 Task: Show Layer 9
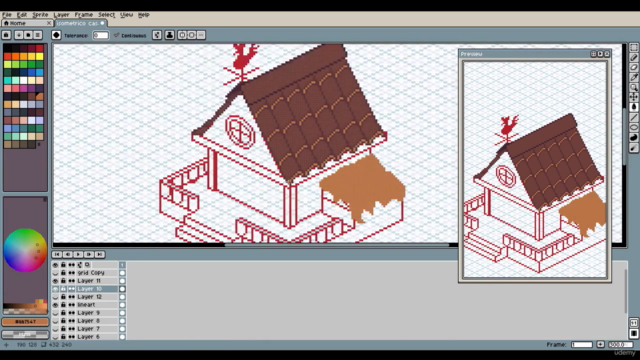click(55, 313)
